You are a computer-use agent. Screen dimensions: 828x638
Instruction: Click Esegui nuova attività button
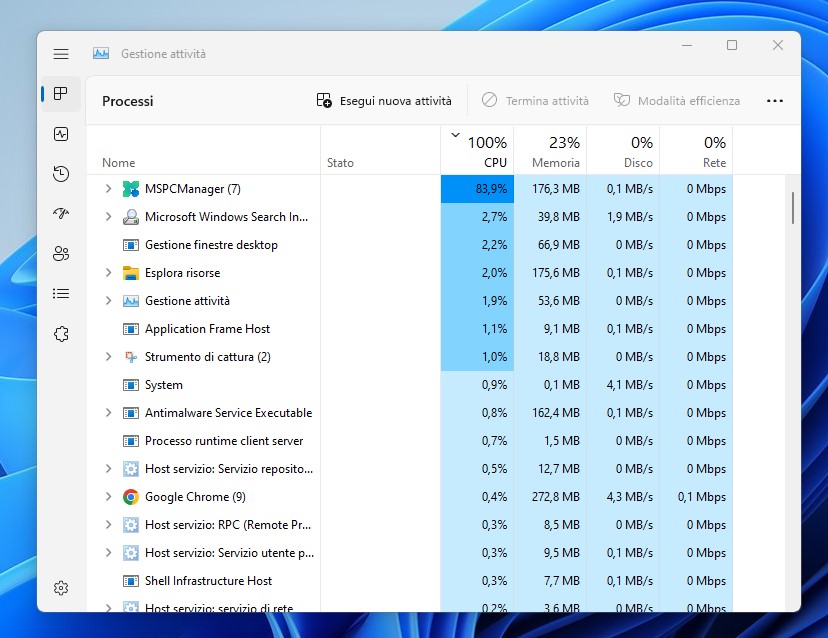coord(384,101)
